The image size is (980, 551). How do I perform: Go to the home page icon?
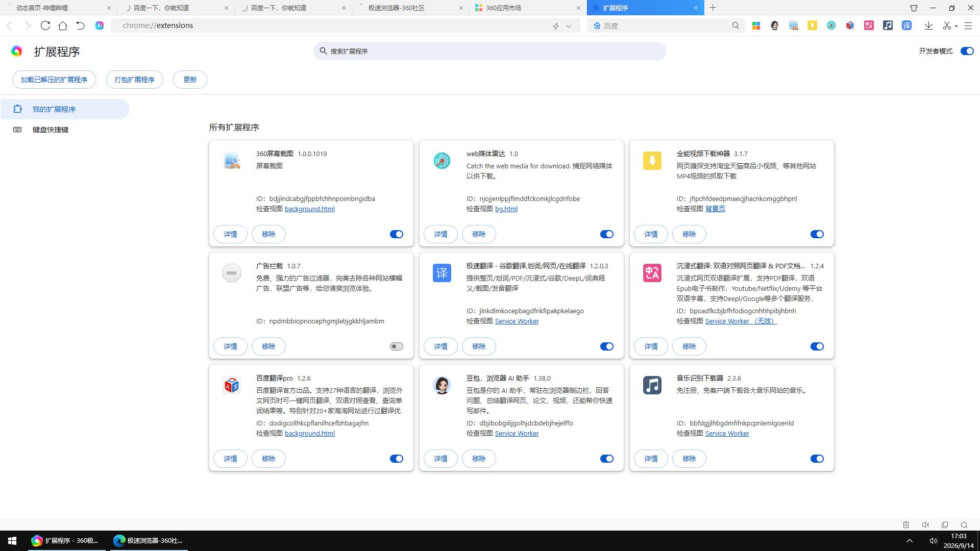click(63, 26)
